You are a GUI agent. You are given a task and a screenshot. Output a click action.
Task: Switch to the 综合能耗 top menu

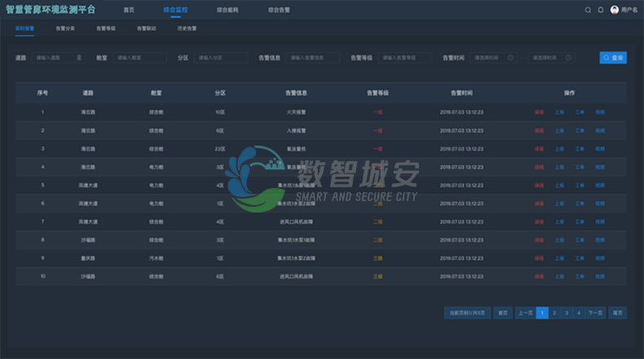229,10
